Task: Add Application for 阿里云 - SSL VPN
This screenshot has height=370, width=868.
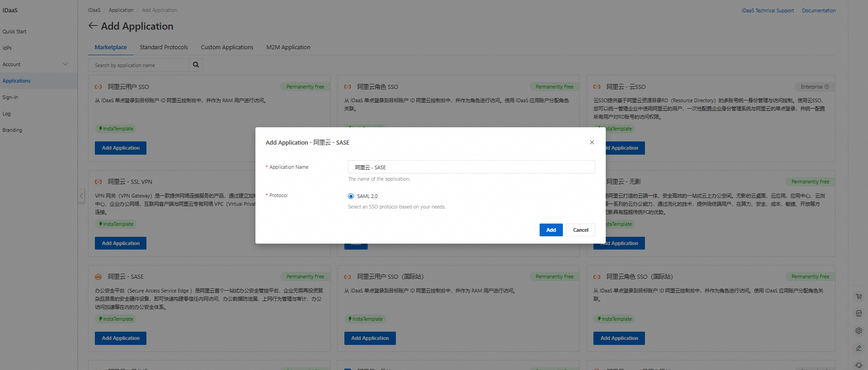Action: 120,243
